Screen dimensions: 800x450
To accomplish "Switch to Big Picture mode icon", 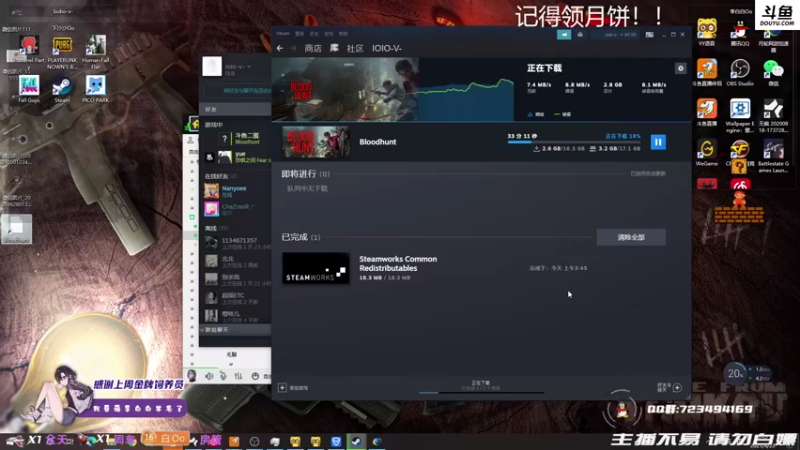I will (649, 35).
